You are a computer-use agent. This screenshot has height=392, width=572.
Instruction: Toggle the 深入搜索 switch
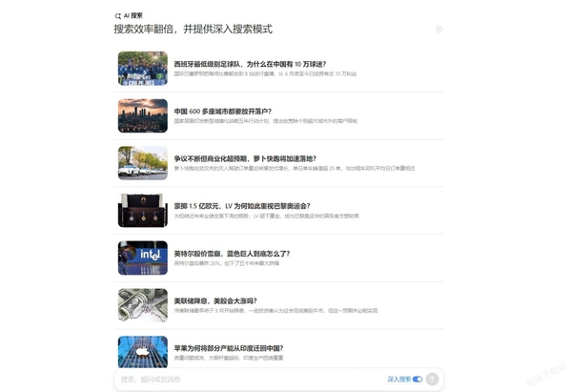pos(418,380)
